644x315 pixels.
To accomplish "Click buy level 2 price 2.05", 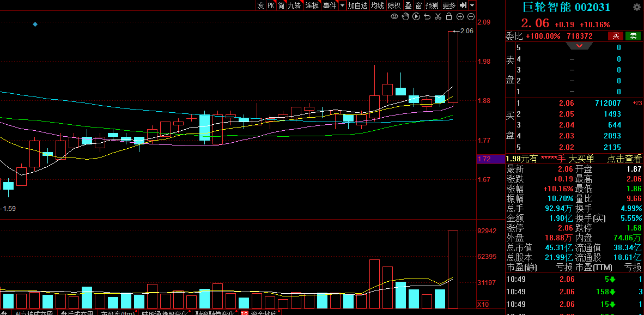I will point(567,114).
